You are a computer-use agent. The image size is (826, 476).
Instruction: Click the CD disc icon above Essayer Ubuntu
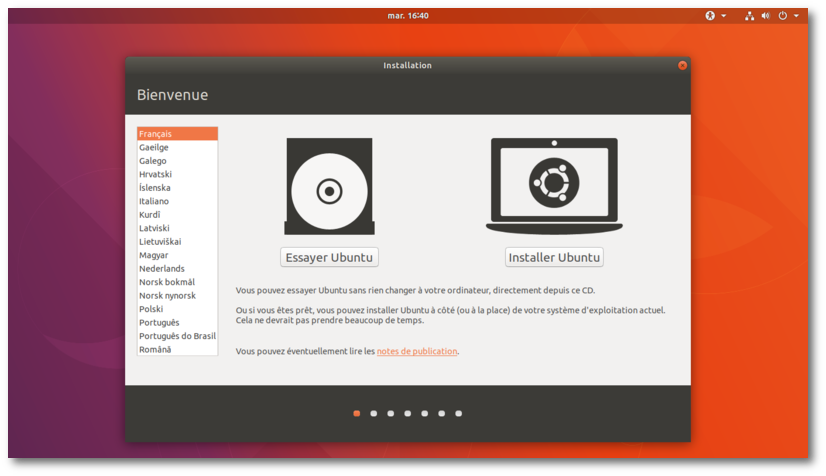pyautogui.click(x=329, y=186)
